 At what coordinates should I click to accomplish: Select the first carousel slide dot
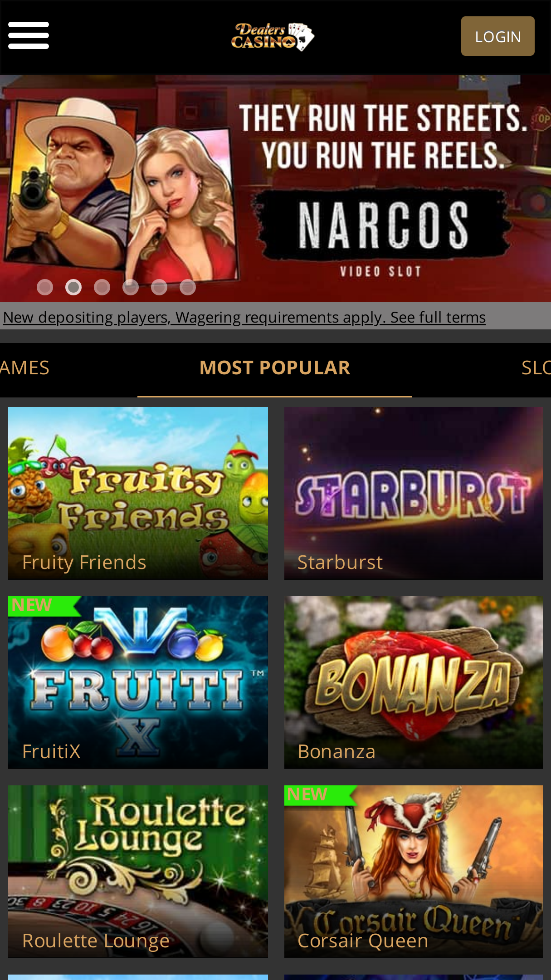pyautogui.click(x=45, y=287)
